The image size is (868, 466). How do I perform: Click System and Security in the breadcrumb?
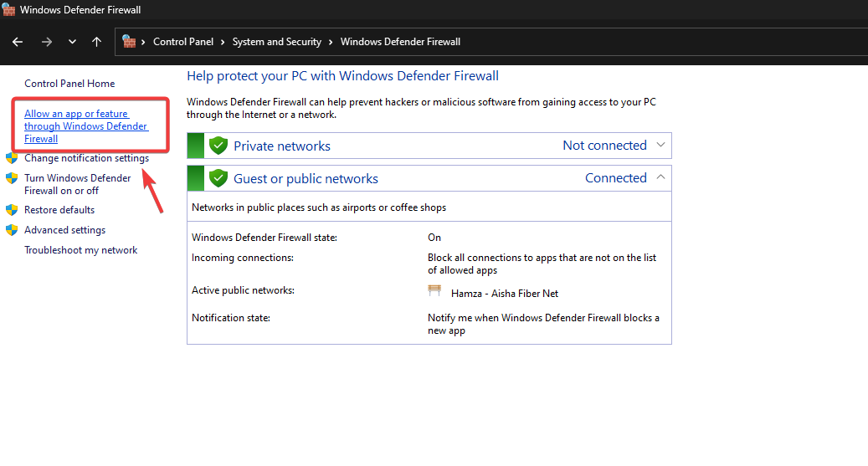click(276, 42)
